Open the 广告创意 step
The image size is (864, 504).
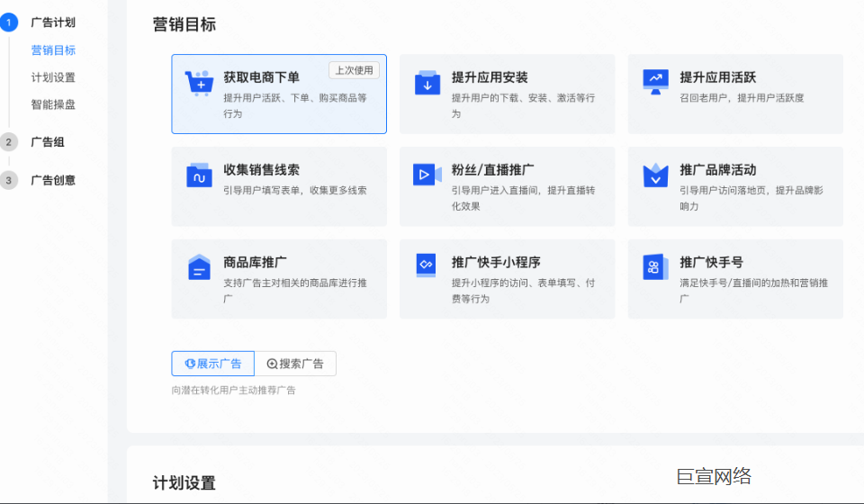click(53, 180)
